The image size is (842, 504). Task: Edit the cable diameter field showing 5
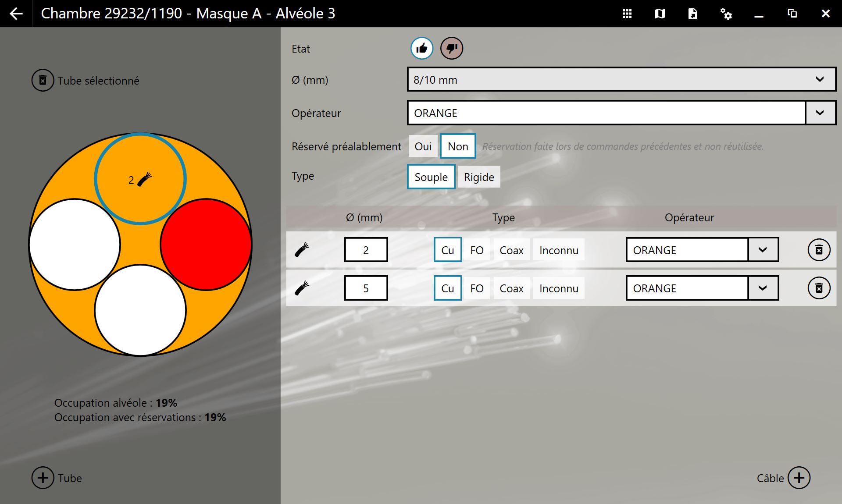pos(366,288)
